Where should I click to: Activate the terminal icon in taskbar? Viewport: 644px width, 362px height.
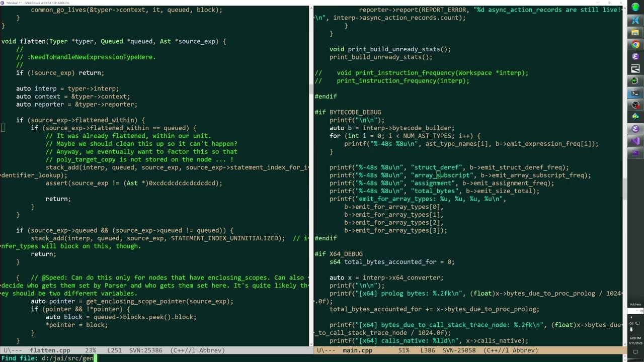click(635, 93)
